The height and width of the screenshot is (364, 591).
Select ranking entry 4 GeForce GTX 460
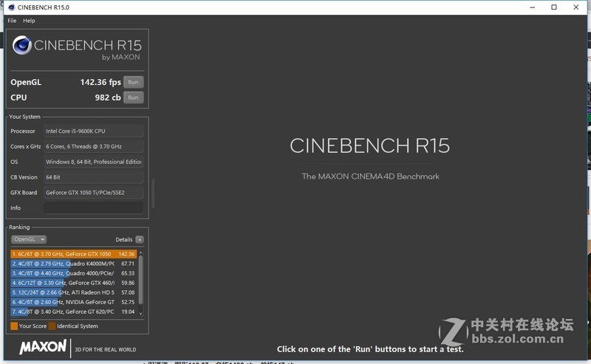(73, 283)
